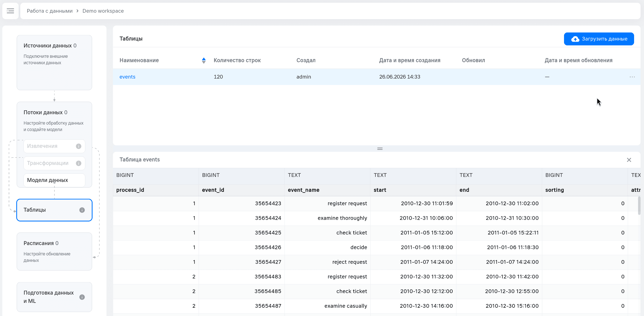Click the start column header
644x316 pixels.
[413, 190]
